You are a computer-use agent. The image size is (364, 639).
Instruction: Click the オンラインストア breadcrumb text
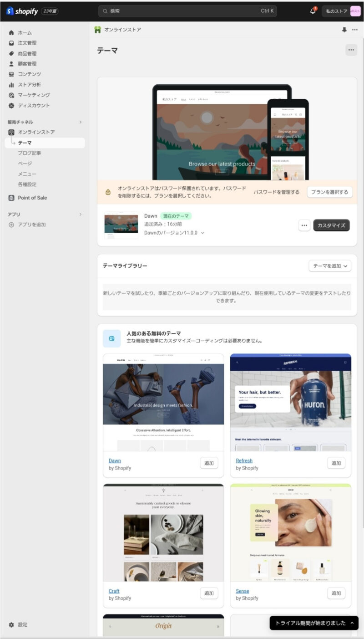(122, 30)
